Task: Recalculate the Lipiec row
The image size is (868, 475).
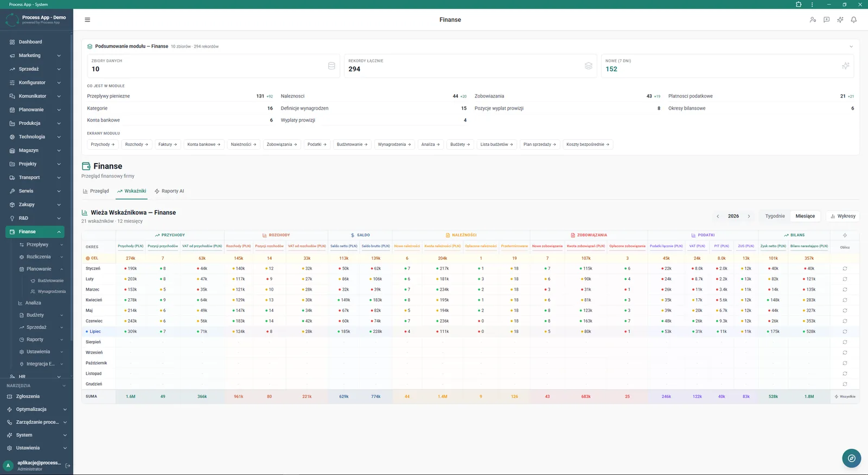Action: coord(845,331)
